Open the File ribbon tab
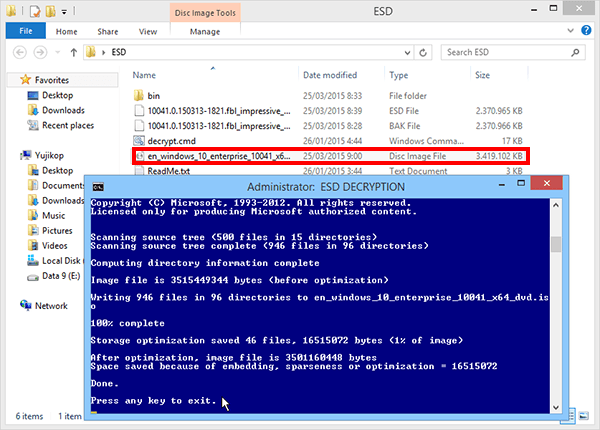Image resolution: width=600 pixels, height=430 pixels. [x=26, y=31]
